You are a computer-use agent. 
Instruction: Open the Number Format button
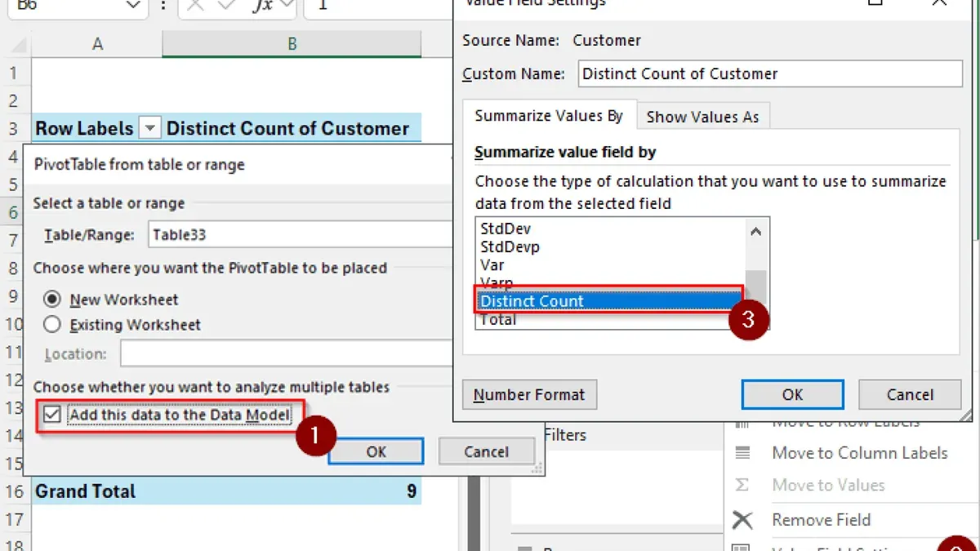[529, 394]
